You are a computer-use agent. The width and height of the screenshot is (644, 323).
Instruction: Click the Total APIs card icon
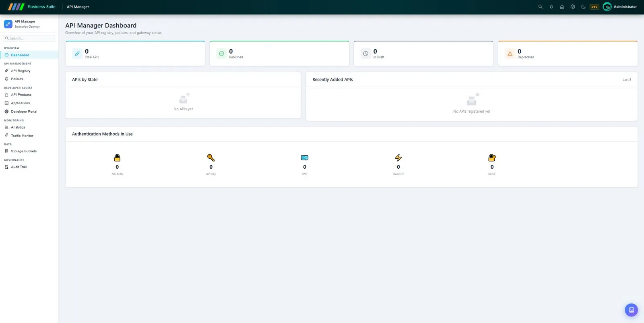tap(77, 54)
